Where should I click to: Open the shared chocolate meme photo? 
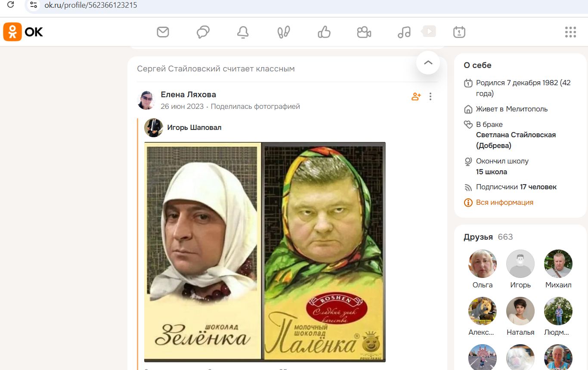tap(265, 252)
